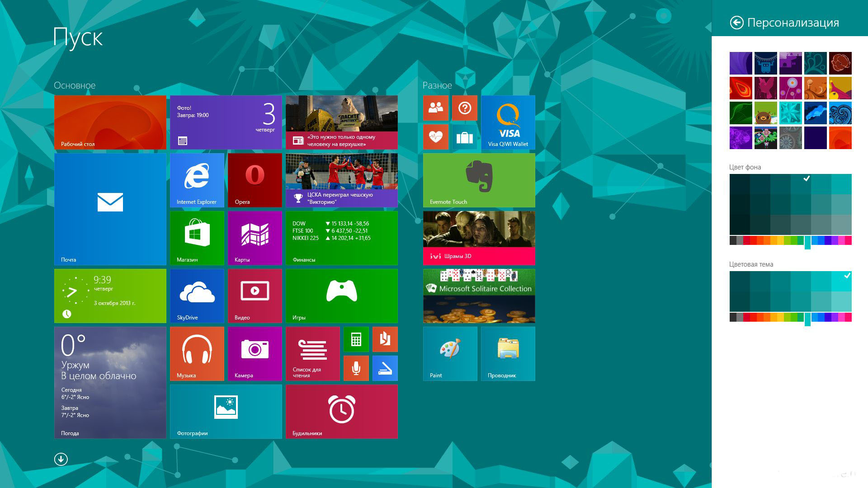Open the calculator small tile

click(x=356, y=339)
